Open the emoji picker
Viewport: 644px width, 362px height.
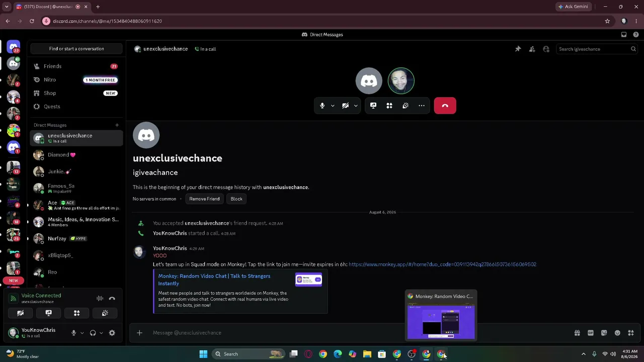pos(617,333)
